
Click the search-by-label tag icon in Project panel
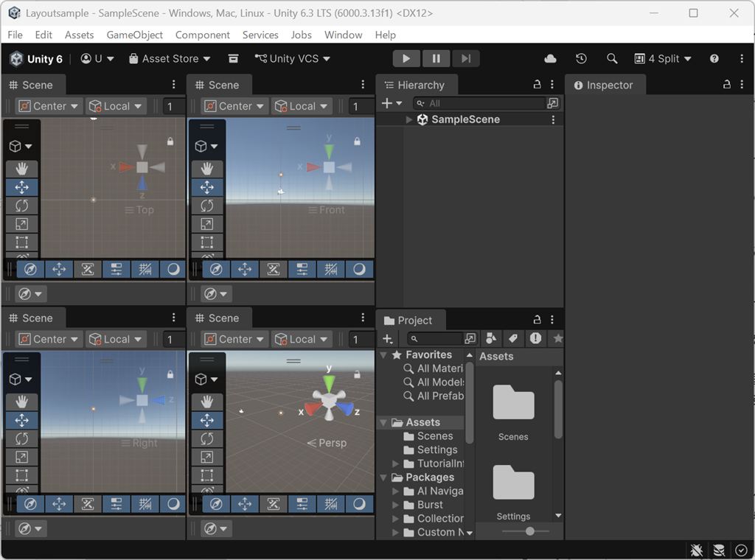point(513,338)
